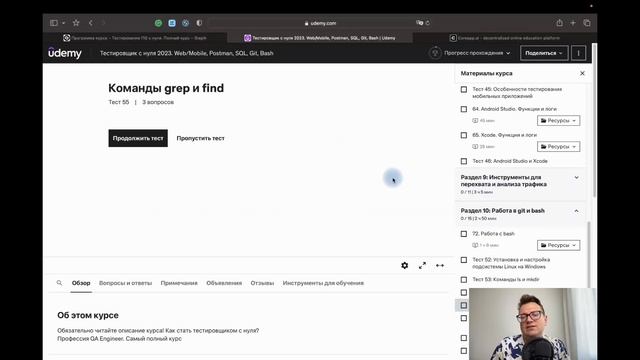Click the trophy progress icon
The image size is (640, 360).
click(435, 53)
